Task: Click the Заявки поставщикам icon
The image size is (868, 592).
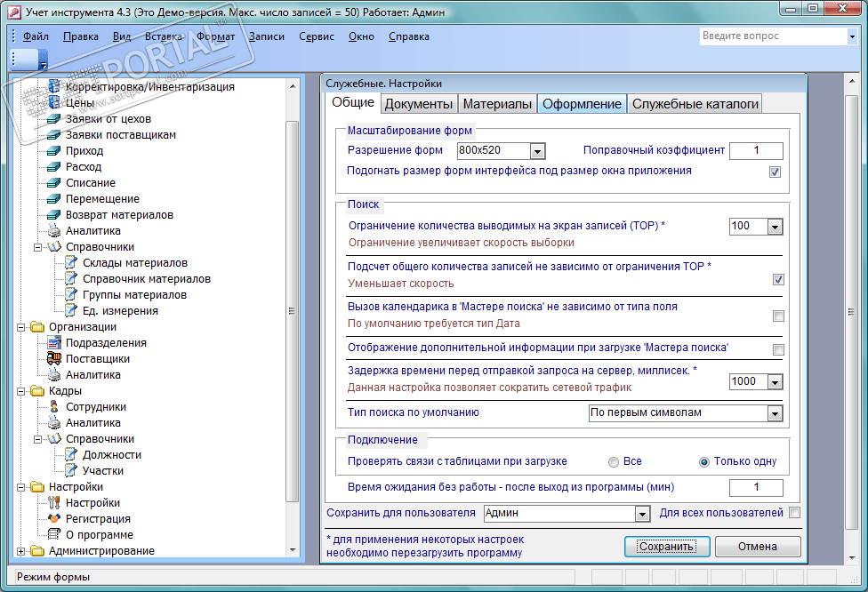Action: [x=53, y=134]
